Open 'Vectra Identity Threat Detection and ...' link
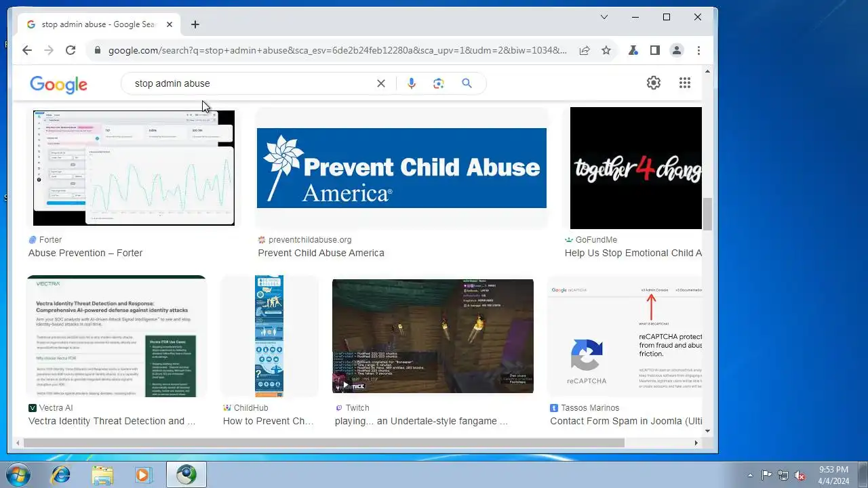Image resolution: width=868 pixels, height=488 pixels. tap(112, 421)
